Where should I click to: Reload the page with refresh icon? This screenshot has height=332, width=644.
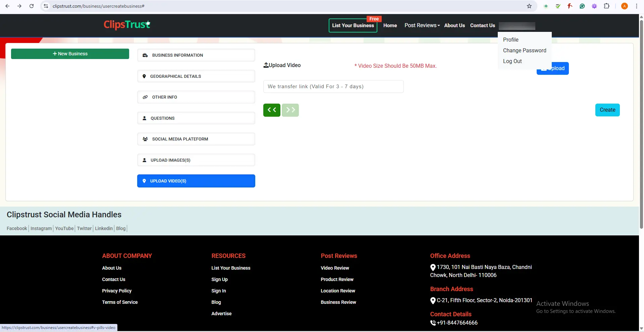[x=32, y=6]
